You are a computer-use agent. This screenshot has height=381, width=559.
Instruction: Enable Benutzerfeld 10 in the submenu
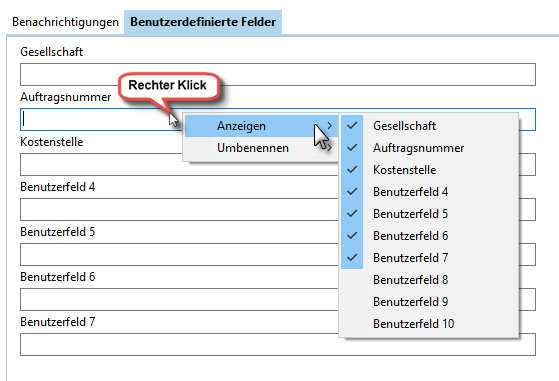(x=429, y=324)
